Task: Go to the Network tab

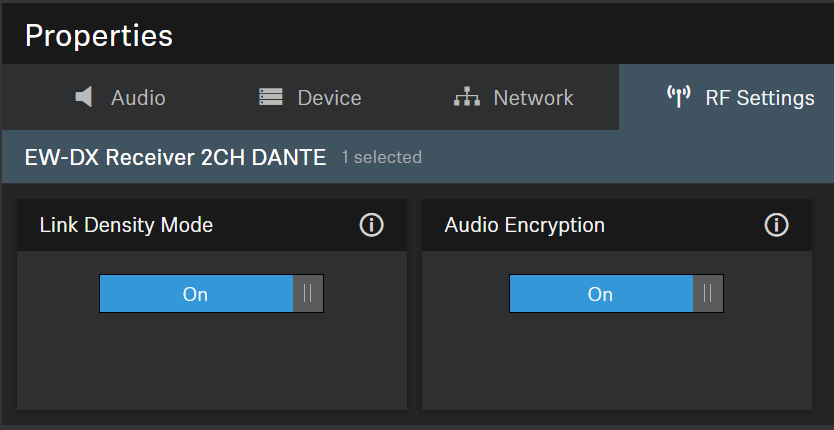Action: pyautogui.click(x=533, y=98)
